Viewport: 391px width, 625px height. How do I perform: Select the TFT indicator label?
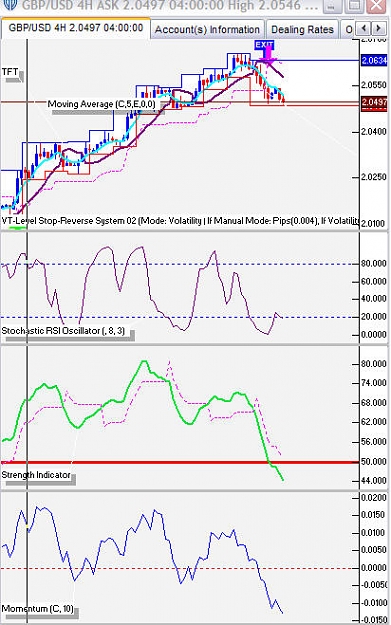pyautogui.click(x=10, y=72)
